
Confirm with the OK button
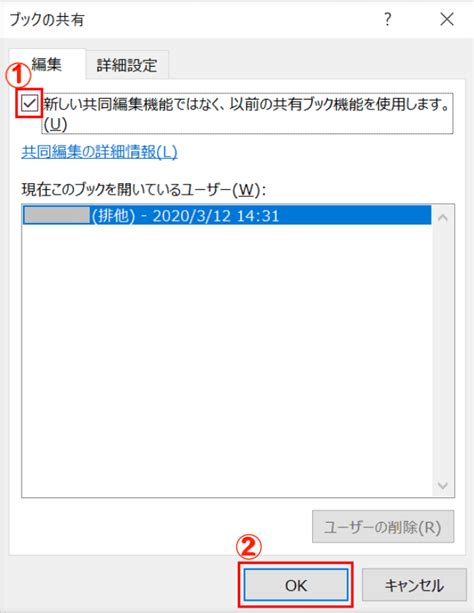click(296, 585)
